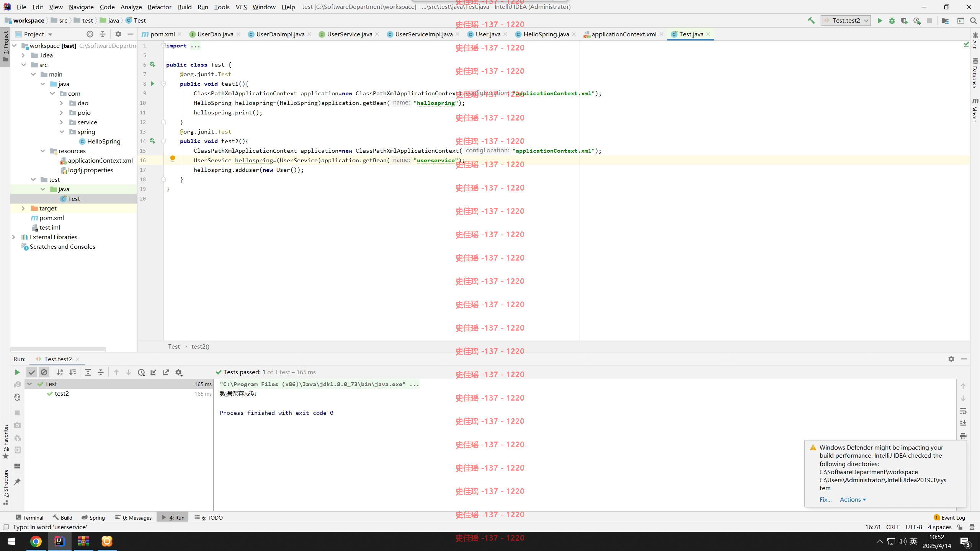980x551 pixels.
Task: Open Windows notification center icon
Action: pos(965,541)
